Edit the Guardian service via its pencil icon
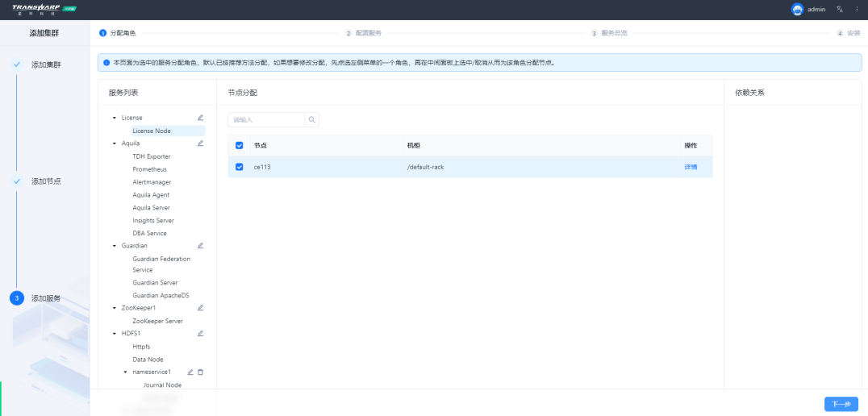The height and width of the screenshot is (416, 868). tap(200, 245)
